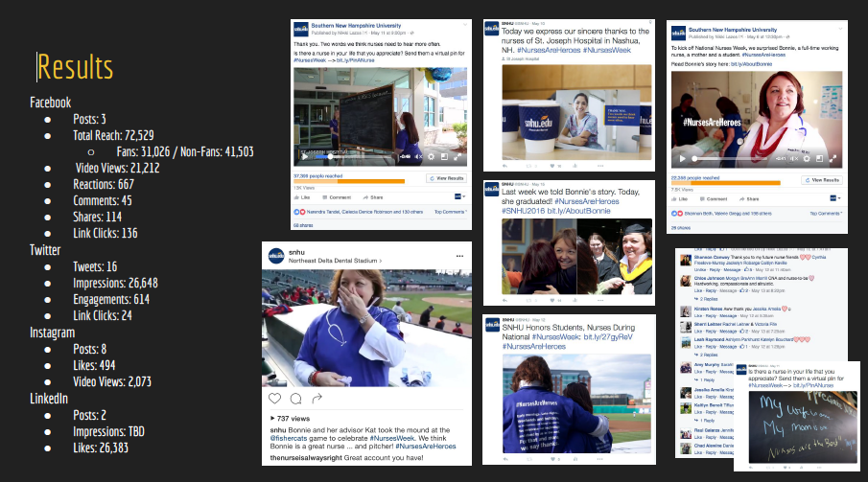Unmute the Bonnie #NursesAreHeroes video
Screen dimensions: 868x482
click(x=794, y=159)
